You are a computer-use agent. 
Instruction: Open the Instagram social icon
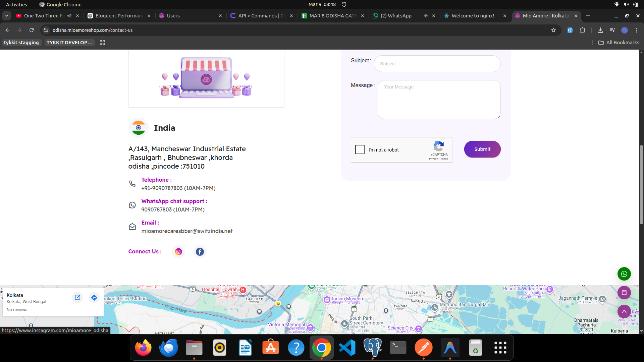click(x=178, y=252)
